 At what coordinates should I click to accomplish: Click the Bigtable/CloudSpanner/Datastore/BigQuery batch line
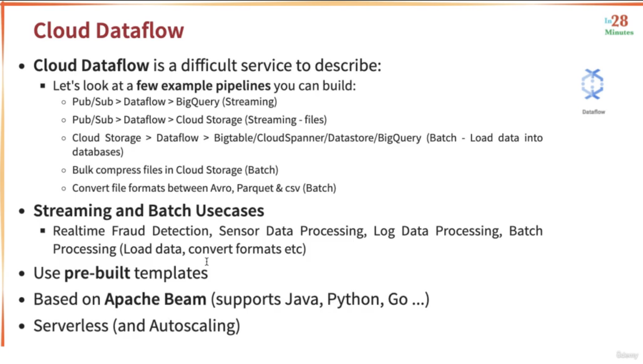307,145
